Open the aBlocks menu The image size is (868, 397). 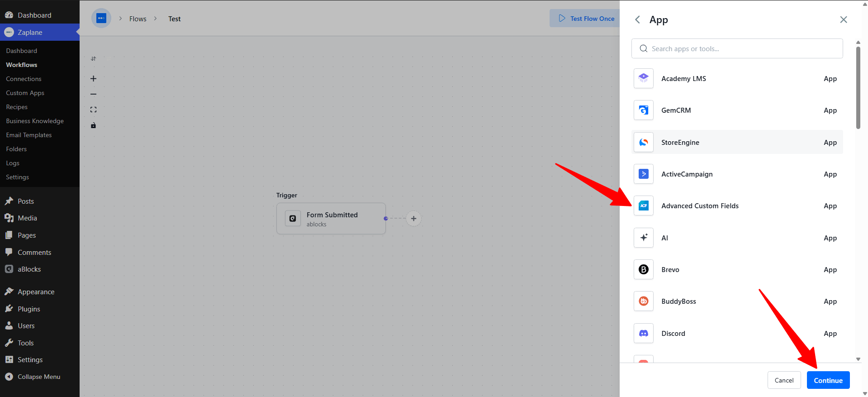(40, 269)
